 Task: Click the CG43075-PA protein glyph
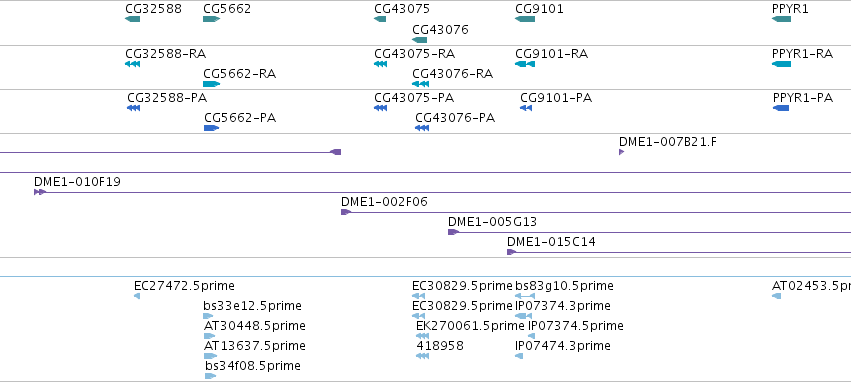(x=380, y=108)
